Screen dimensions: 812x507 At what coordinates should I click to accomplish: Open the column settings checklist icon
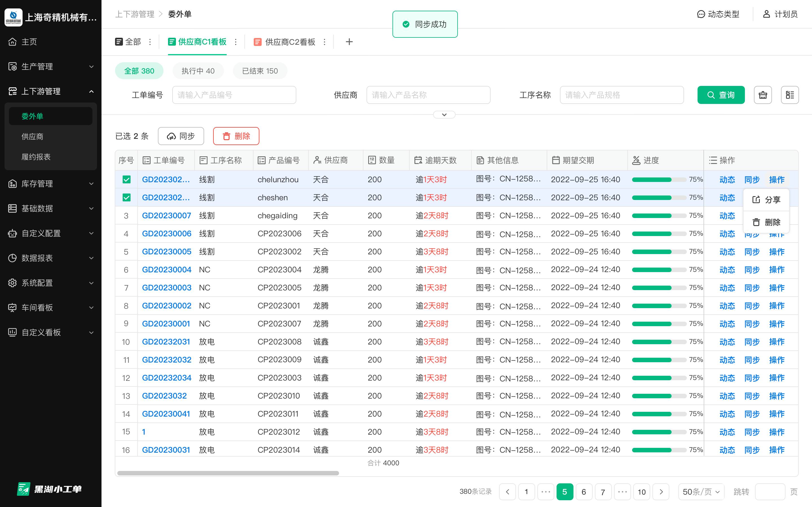coord(790,95)
